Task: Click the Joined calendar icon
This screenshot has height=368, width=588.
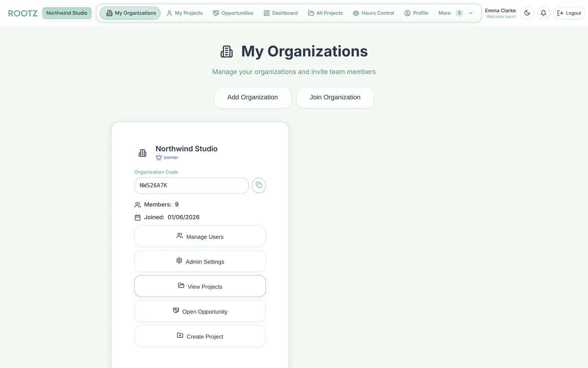Action: click(x=138, y=217)
